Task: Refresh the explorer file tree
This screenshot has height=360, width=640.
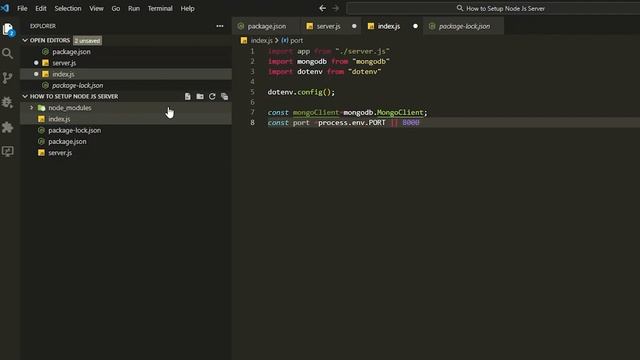Action: pyautogui.click(x=212, y=96)
